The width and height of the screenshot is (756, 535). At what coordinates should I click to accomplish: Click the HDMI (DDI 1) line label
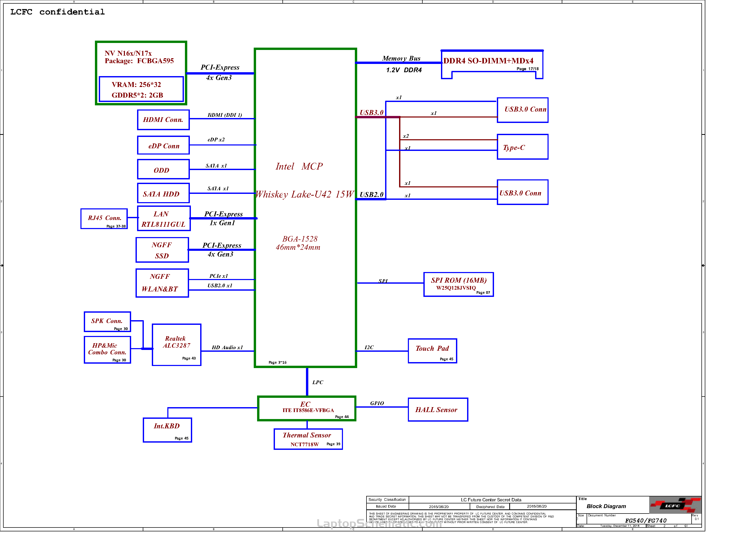click(225, 115)
